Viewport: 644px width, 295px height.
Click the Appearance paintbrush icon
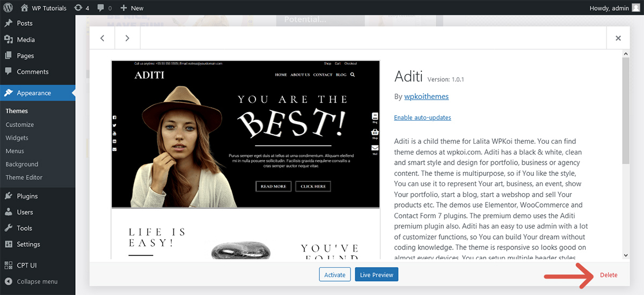(x=9, y=93)
